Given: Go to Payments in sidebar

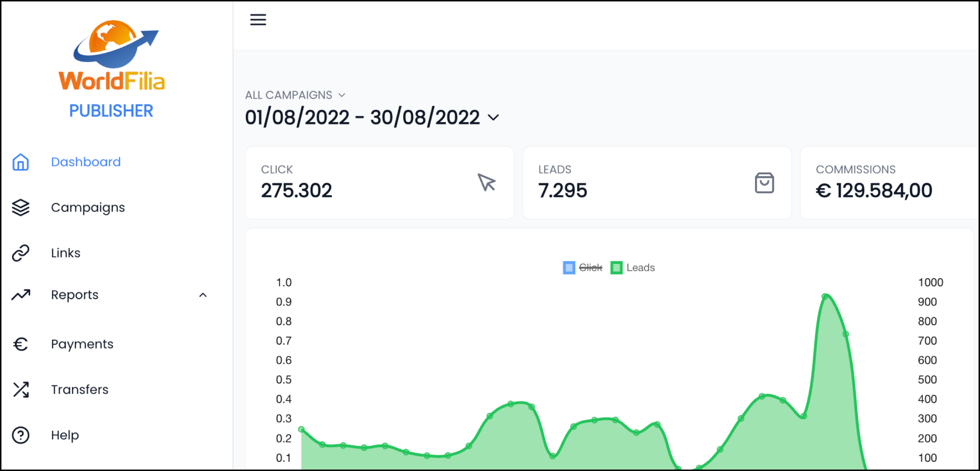Looking at the screenshot, I should (x=82, y=344).
